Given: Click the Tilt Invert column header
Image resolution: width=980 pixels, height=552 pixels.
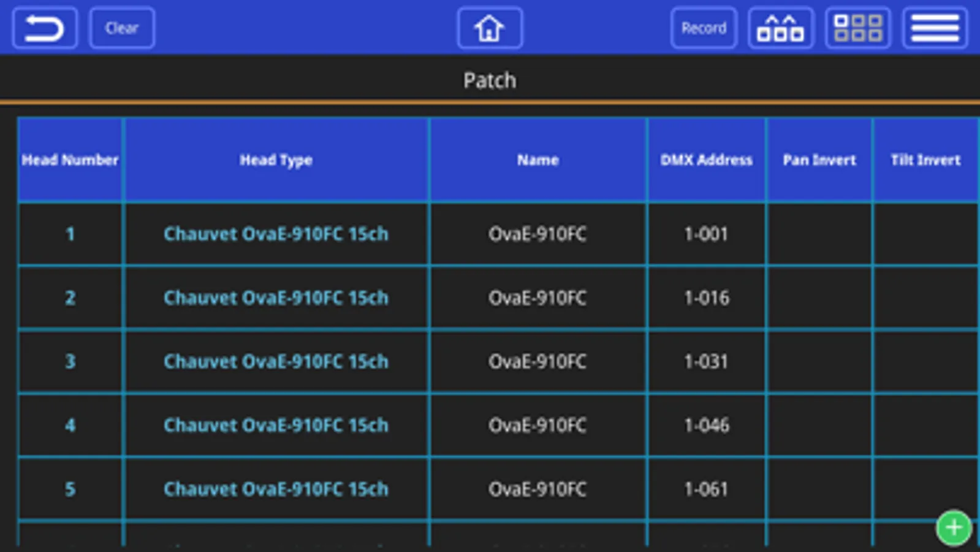Looking at the screenshot, I should click(x=925, y=160).
